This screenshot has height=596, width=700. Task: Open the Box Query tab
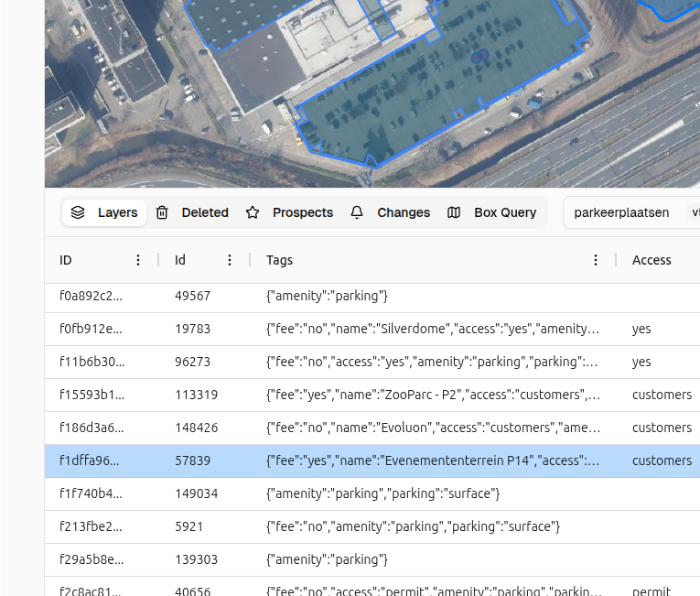[x=491, y=212]
